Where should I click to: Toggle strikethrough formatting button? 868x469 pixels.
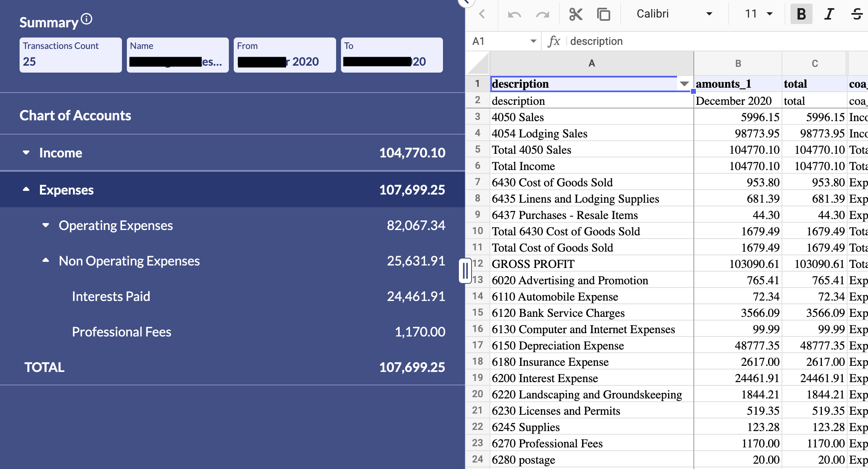(857, 14)
